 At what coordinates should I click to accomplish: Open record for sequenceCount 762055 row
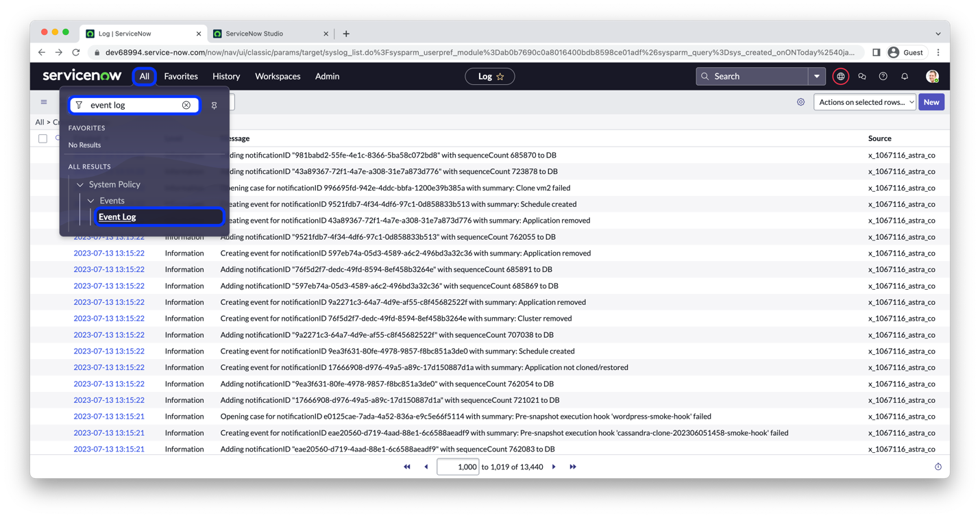point(109,237)
